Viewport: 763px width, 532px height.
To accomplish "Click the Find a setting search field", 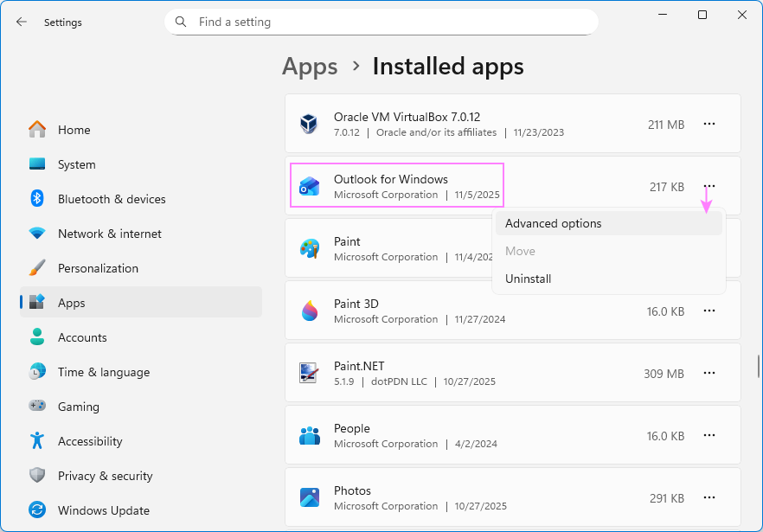I will click(381, 22).
